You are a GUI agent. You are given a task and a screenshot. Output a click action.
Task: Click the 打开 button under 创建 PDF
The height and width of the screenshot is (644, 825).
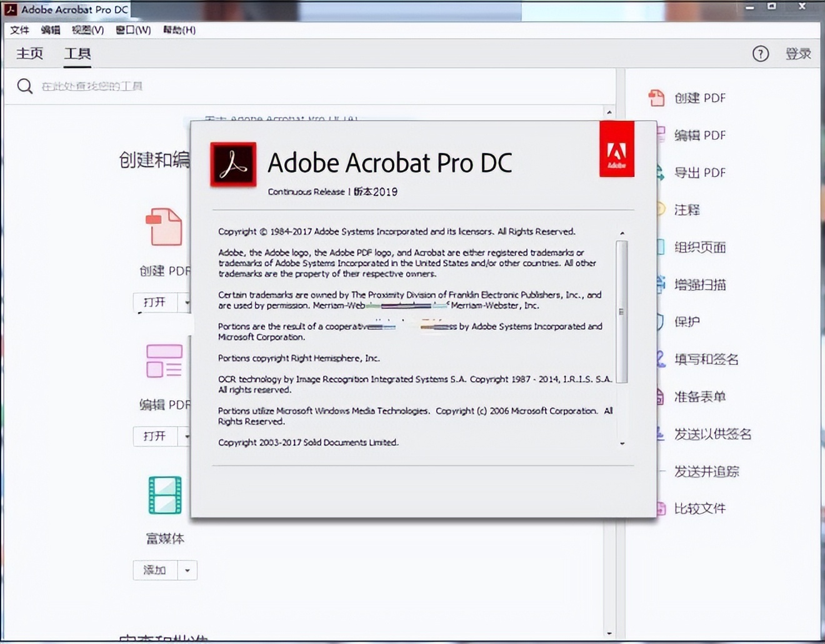(x=154, y=303)
